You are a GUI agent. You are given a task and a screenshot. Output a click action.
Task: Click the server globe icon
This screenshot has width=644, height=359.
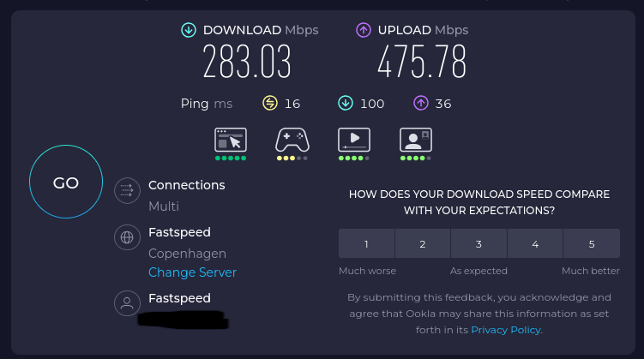coord(127,237)
